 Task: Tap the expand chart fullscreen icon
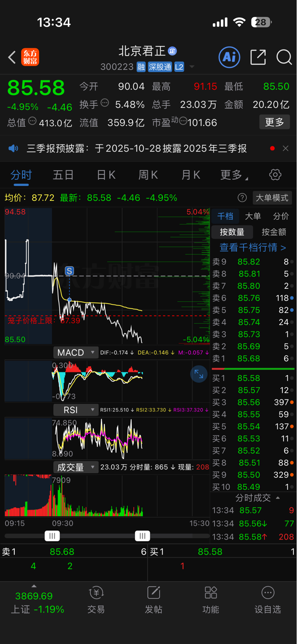click(199, 374)
